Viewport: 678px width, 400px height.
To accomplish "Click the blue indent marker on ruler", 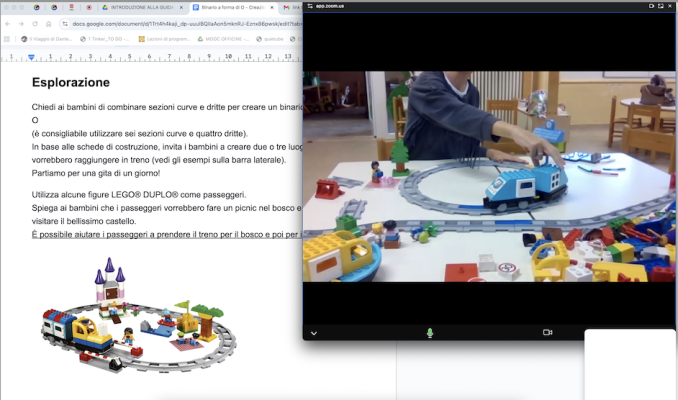I will coord(31,58).
